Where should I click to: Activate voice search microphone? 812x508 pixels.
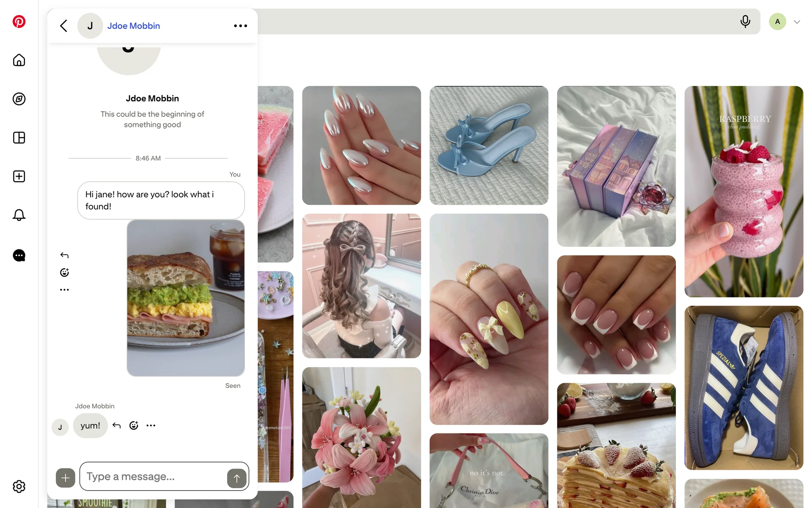(745, 22)
